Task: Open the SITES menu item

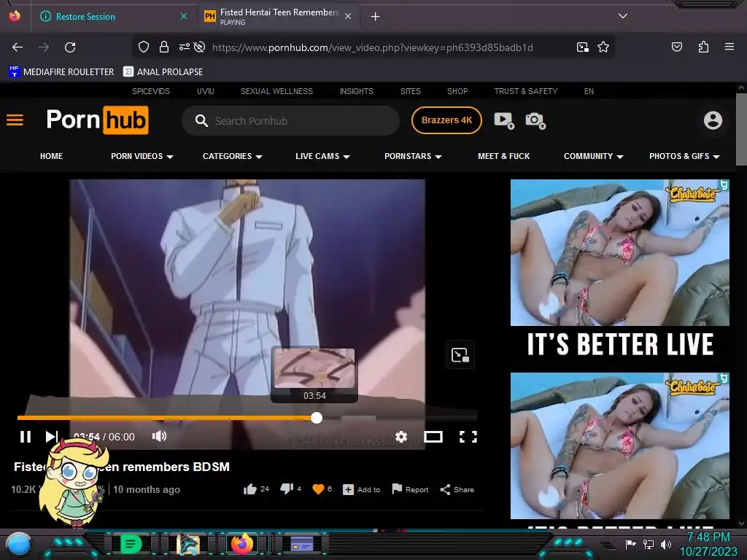Action: 411,91
